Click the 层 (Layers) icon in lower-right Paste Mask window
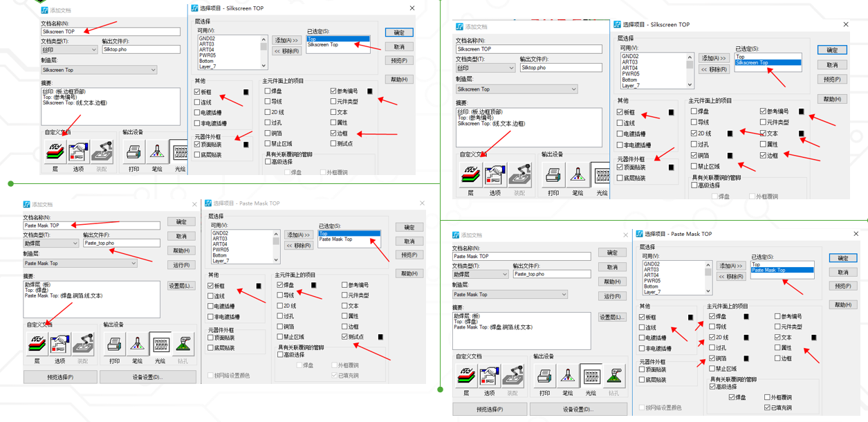The width and height of the screenshot is (868, 422). (x=466, y=376)
